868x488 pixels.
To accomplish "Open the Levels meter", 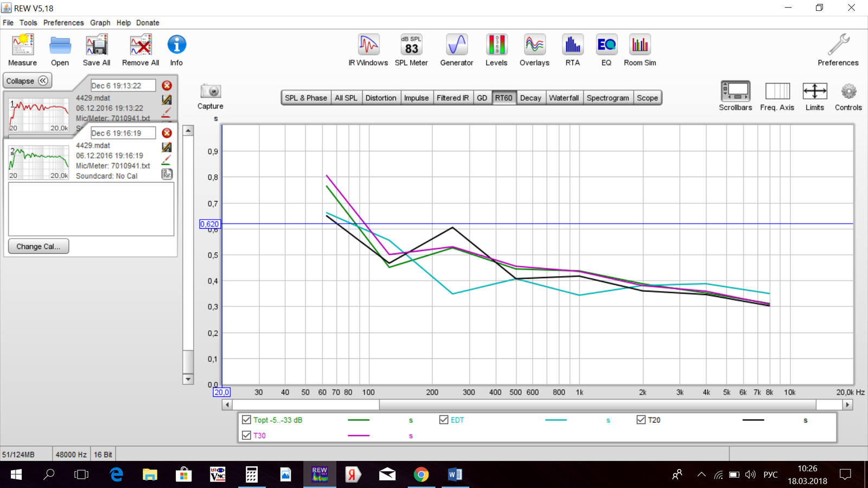I will pos(496,50).
